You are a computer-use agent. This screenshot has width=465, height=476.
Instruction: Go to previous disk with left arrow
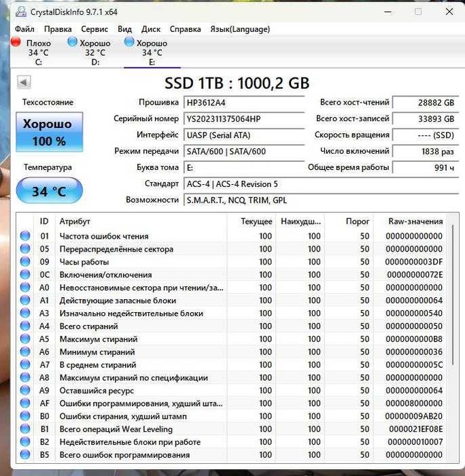[24, 82]
